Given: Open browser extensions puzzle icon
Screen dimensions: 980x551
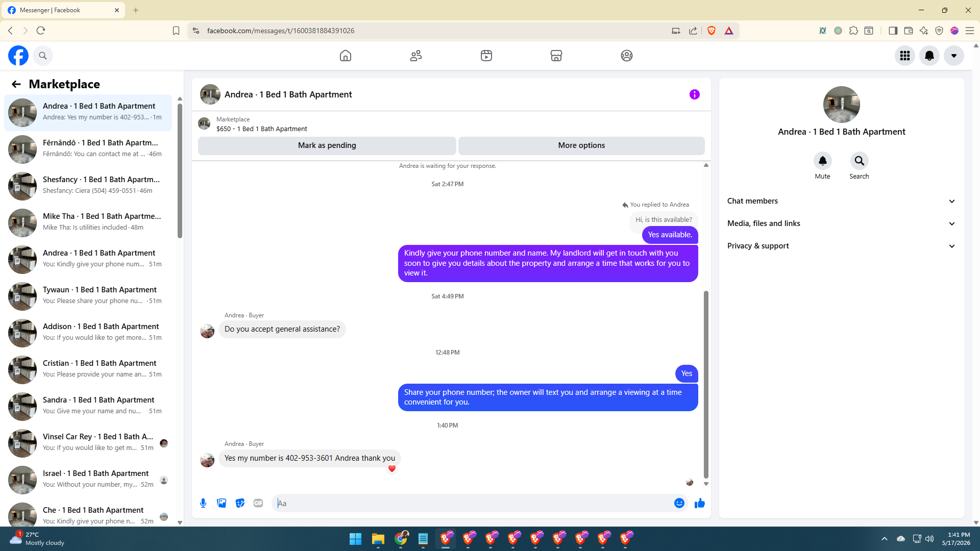Looking at the screenshot, I should [853, 31].
